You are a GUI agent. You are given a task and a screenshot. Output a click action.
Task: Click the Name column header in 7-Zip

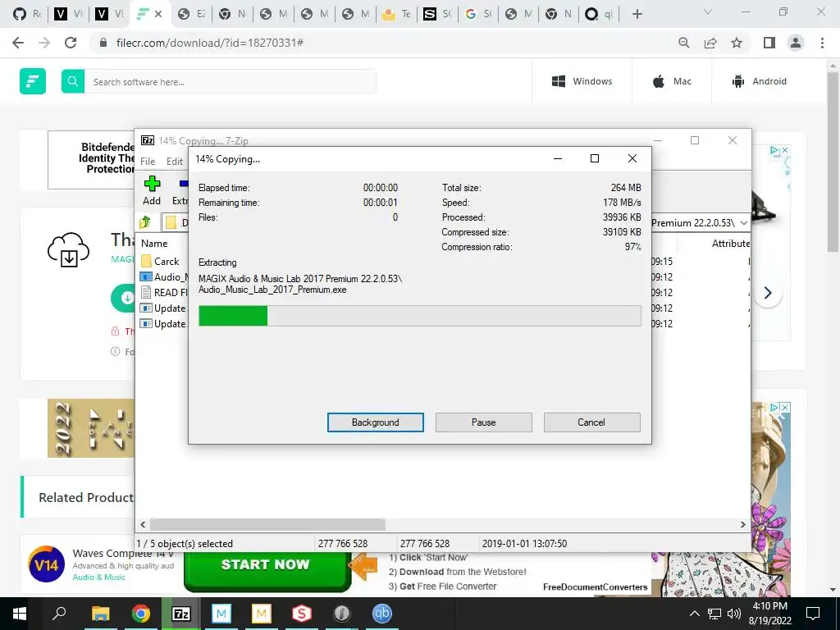tap(154, 243)
